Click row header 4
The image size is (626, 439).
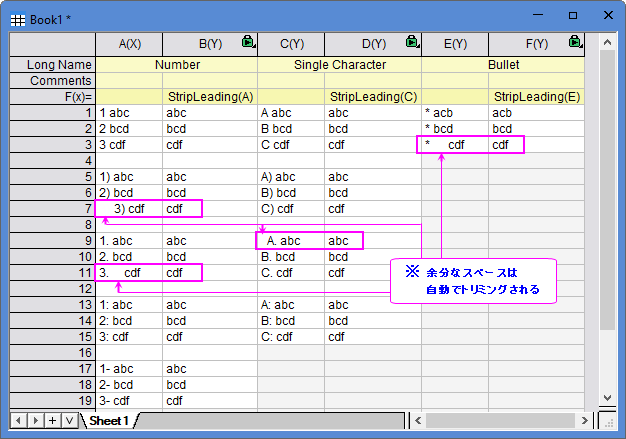[x=53, y=161]
